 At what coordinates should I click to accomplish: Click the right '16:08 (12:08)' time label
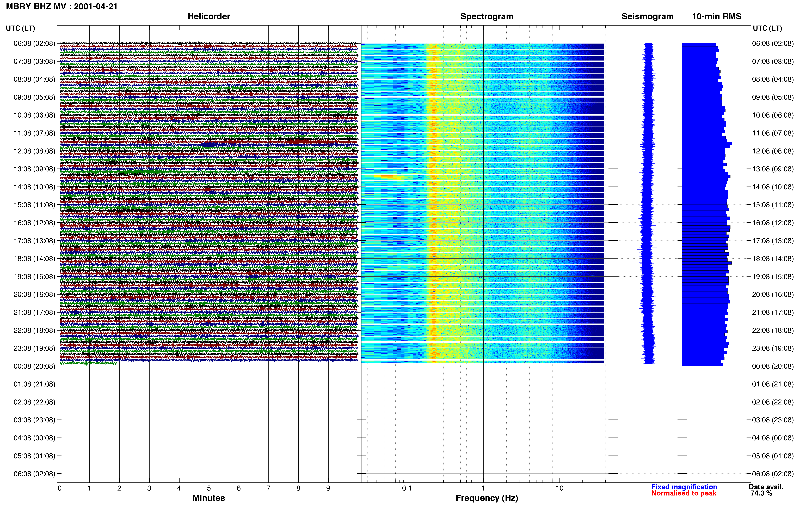coord(773,223)
